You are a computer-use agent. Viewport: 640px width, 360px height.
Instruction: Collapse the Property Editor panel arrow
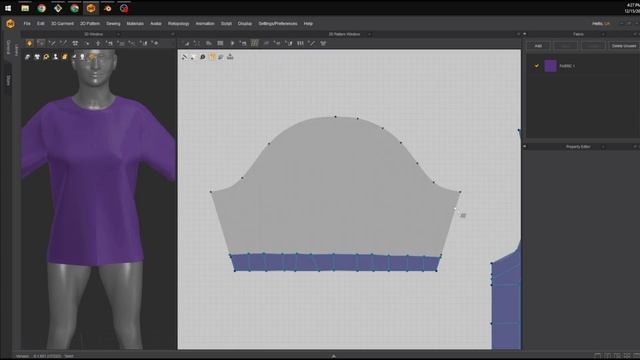524,146
